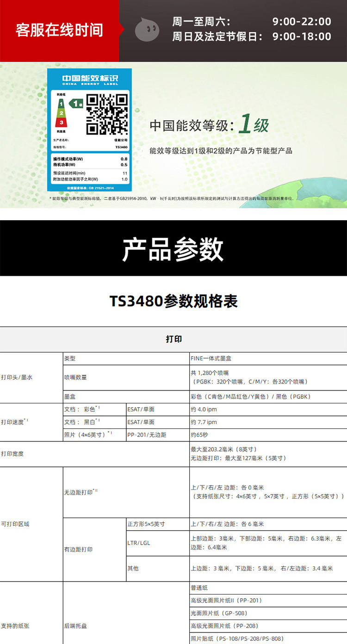Click the customer service chat bubble icon

pos(147,30)
